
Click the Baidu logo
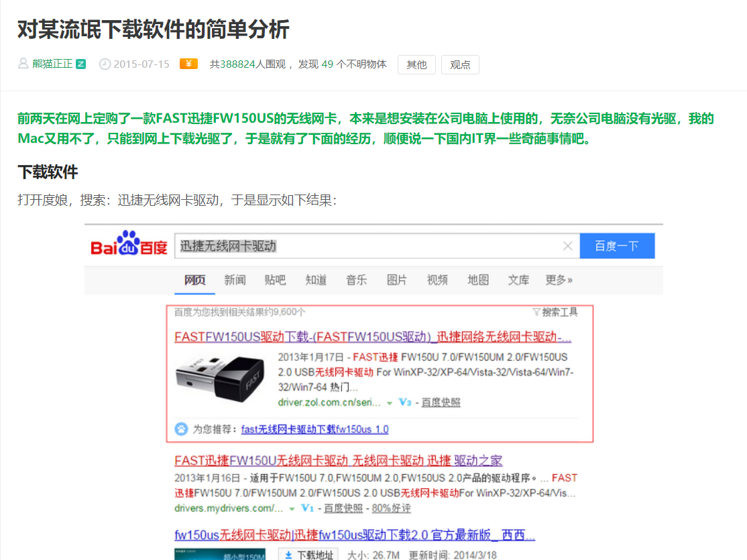[x=129, y=243]
